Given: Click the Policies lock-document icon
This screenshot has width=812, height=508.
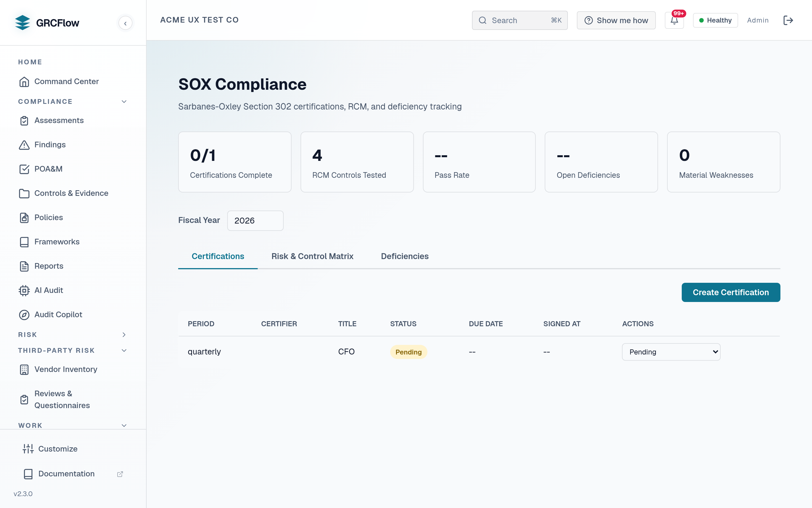Looking at the screenshot, I should (x=24, y=218).
